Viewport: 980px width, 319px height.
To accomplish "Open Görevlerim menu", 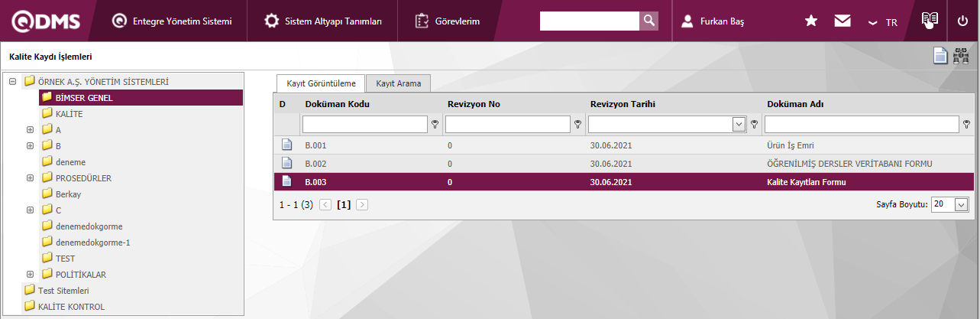I will pos(447,21).
